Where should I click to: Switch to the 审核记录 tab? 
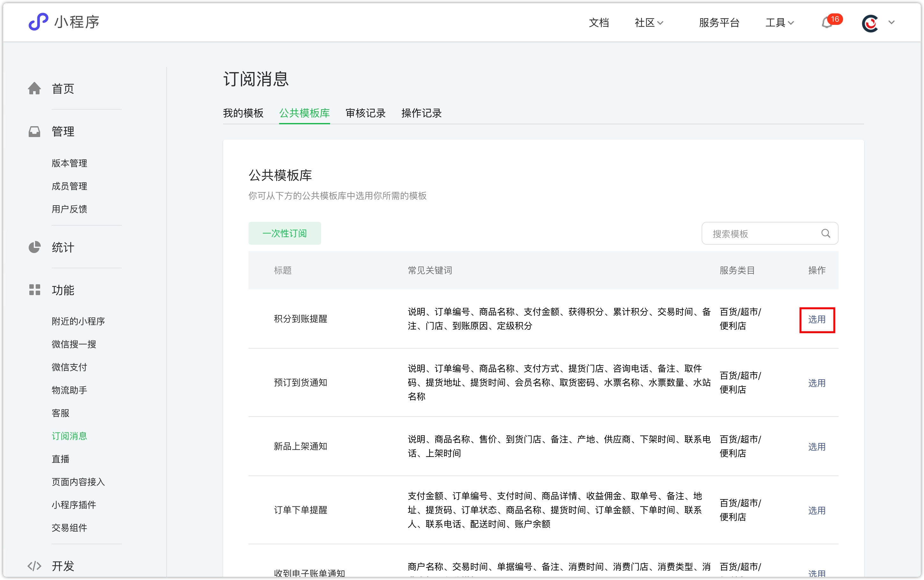pos(365,113)
